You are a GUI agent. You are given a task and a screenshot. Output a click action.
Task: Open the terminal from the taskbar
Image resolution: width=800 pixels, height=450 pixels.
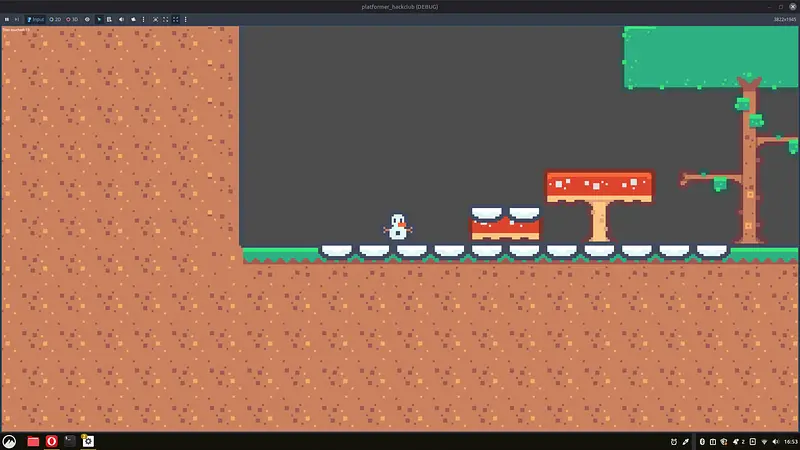70,441
